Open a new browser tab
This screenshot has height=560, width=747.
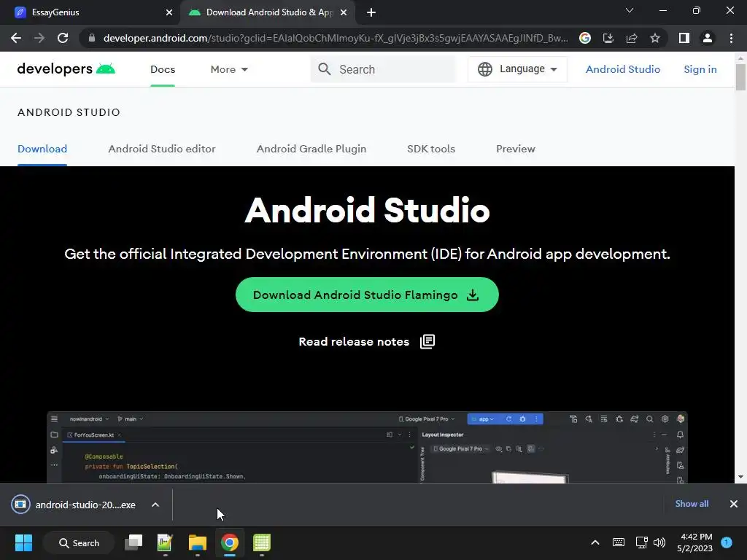(371, 12)
